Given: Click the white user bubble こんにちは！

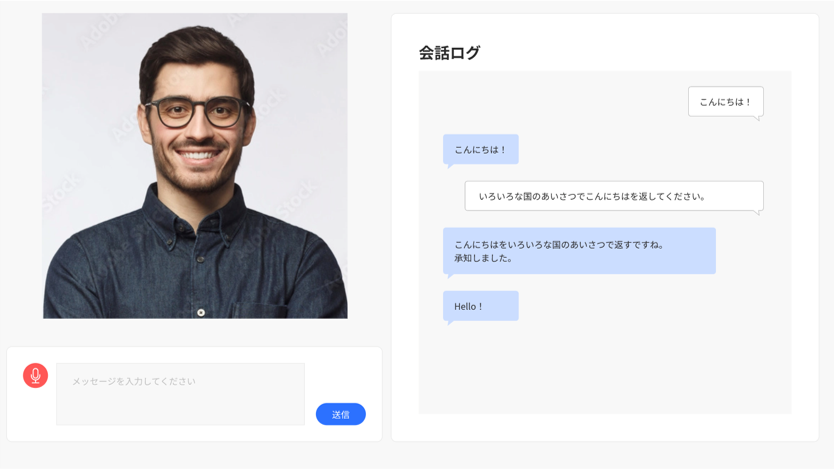Looking at the screenshot, I should (725, 102).
